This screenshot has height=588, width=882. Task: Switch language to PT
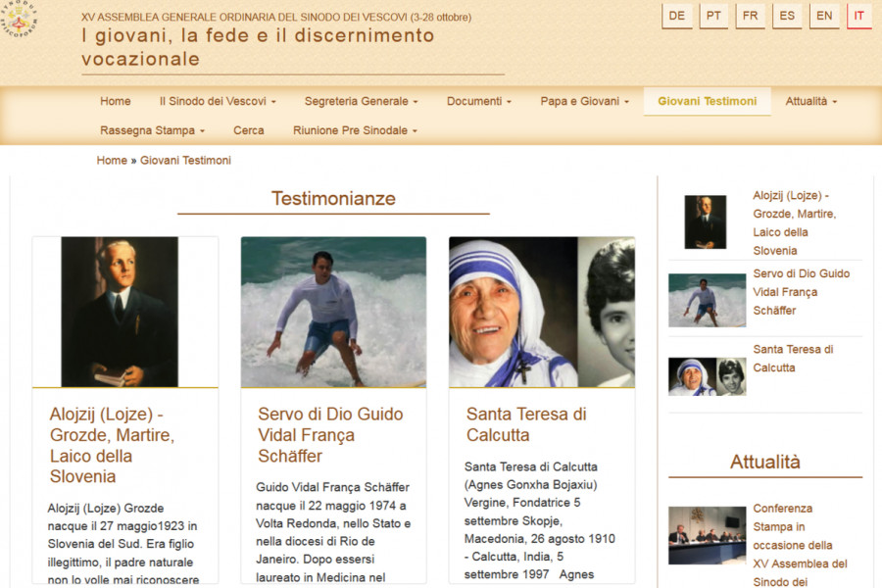point(713,16)
